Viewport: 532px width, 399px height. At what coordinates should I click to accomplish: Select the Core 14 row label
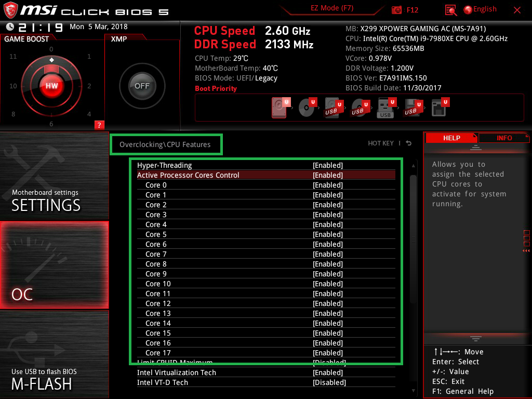pyautogui.click(x=158, y=323)
